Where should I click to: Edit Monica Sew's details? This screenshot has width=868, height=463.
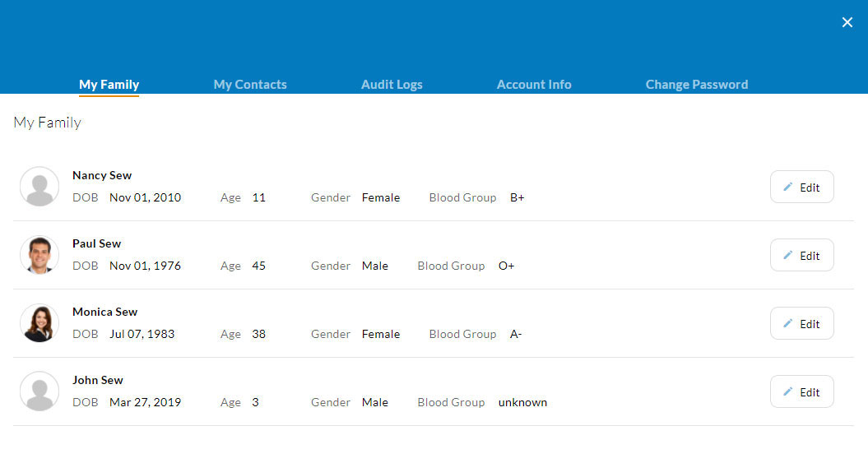tap(802, 323)
